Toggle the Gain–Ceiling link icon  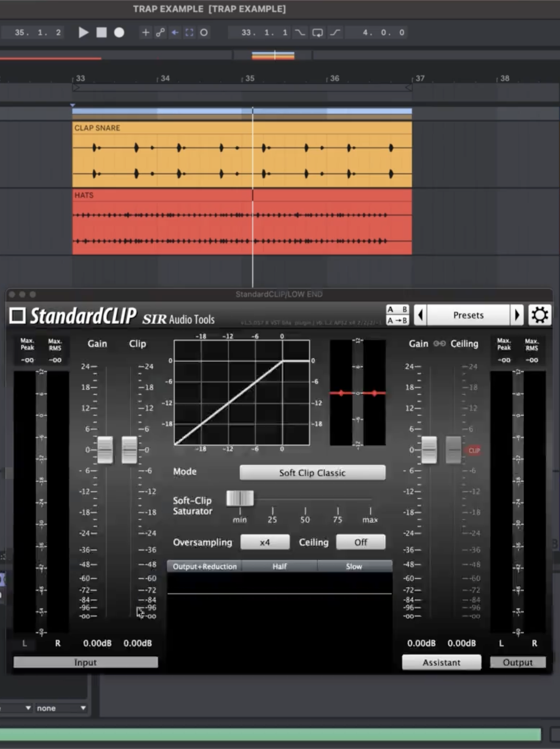tap(439, 344)
